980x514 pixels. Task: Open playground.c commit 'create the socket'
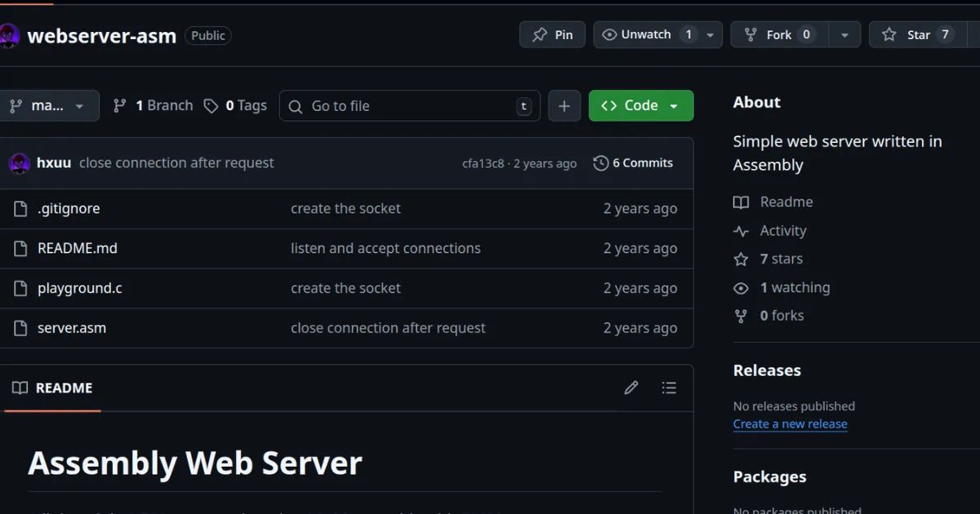click(345, 288)
